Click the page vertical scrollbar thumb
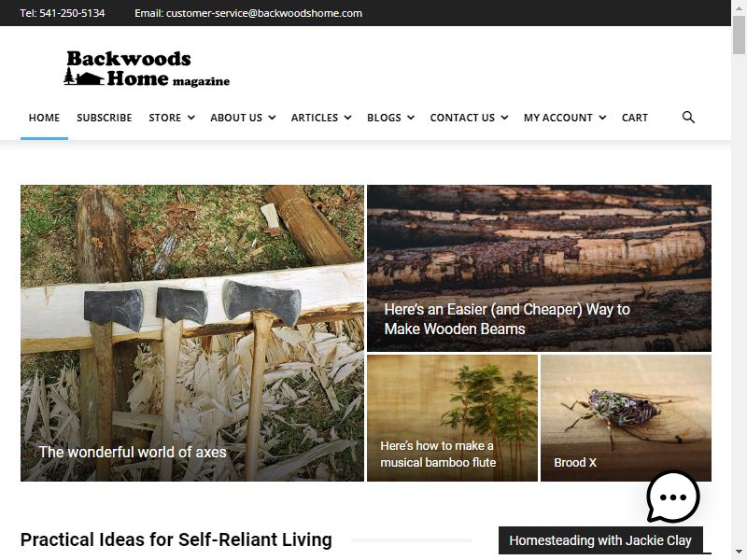This screenshot has width=747, height=560. [x=739, y=35]
